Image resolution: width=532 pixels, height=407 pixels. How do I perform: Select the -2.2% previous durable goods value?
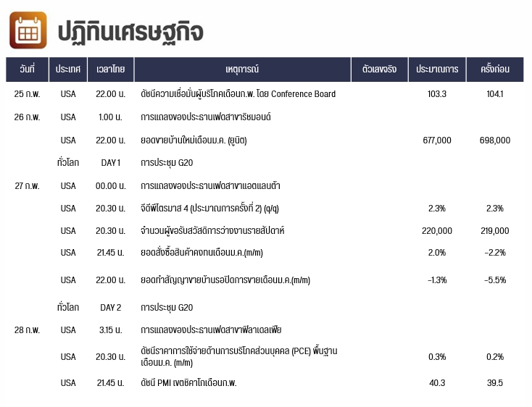tap(495, 253)
